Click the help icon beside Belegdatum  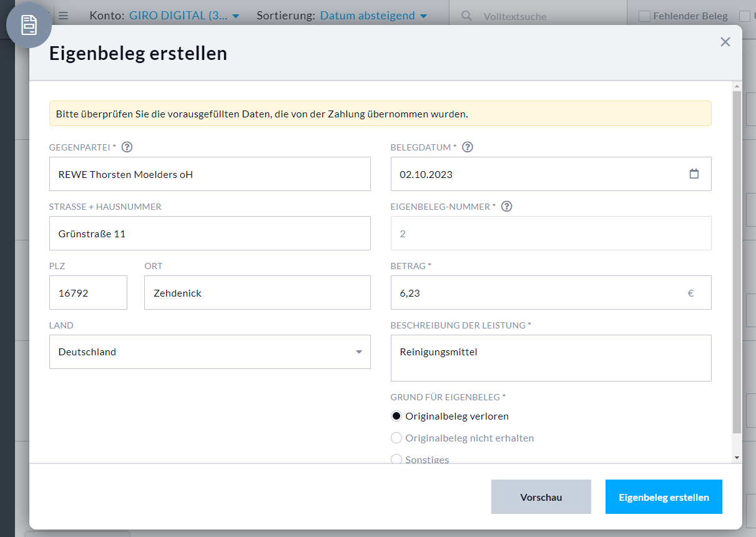point(467,146)
